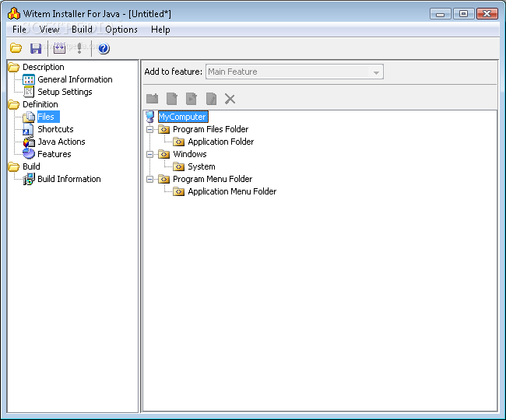Click the System folder icon
Screen dimensions: 506x420
[178, 166]
